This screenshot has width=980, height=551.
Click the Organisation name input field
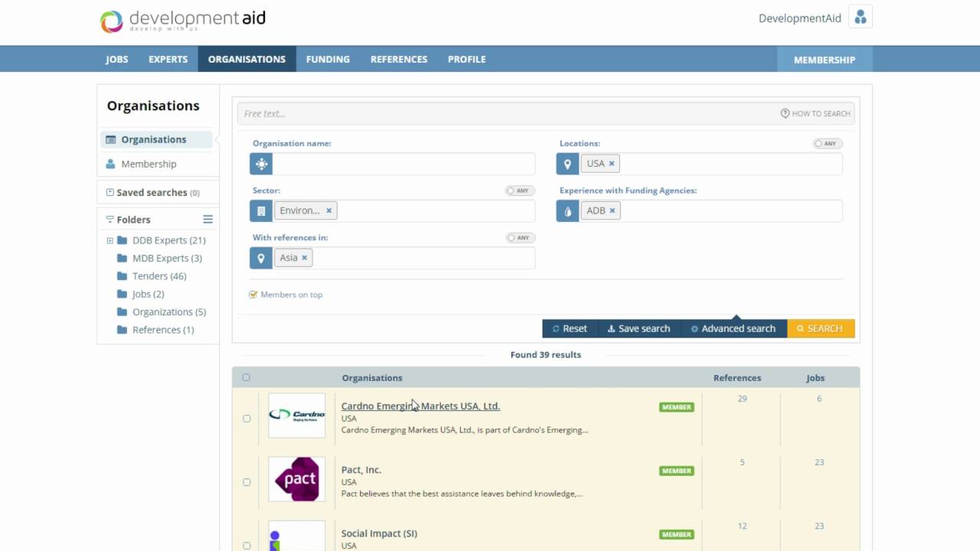coord(403,164)
